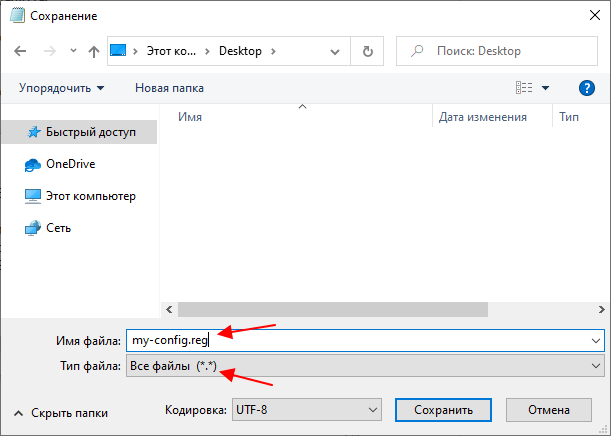The image size is (611, 436).
Task: Click right arrow of horizontal scrollbar
Action: pyautogui.click(x=601, y=310)
